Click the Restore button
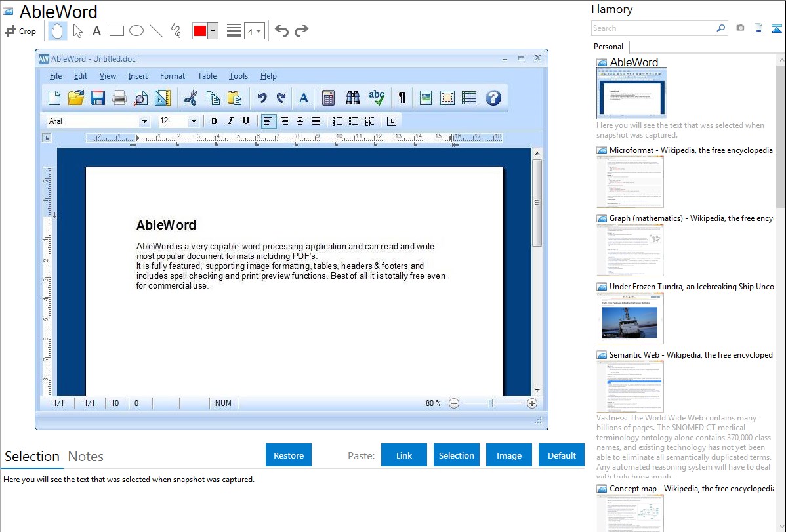This screenshot has height=532, width=786. 289,455
